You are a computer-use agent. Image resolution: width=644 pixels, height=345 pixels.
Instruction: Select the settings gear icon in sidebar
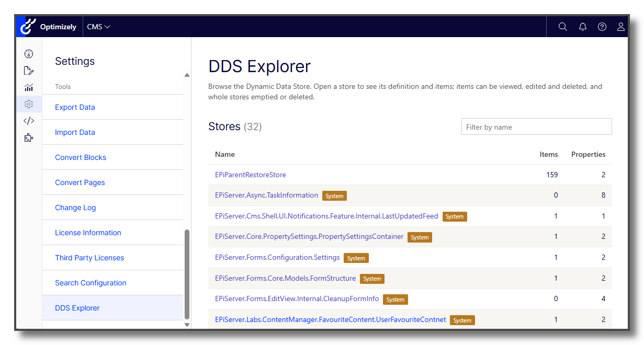[29, 104]
